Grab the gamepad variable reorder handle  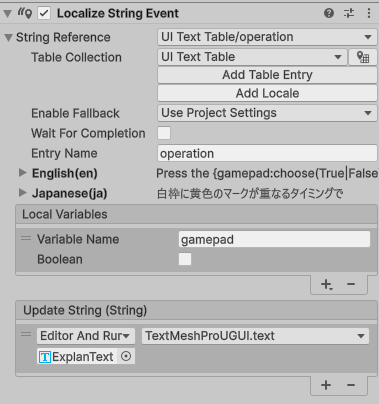(26, 239)
